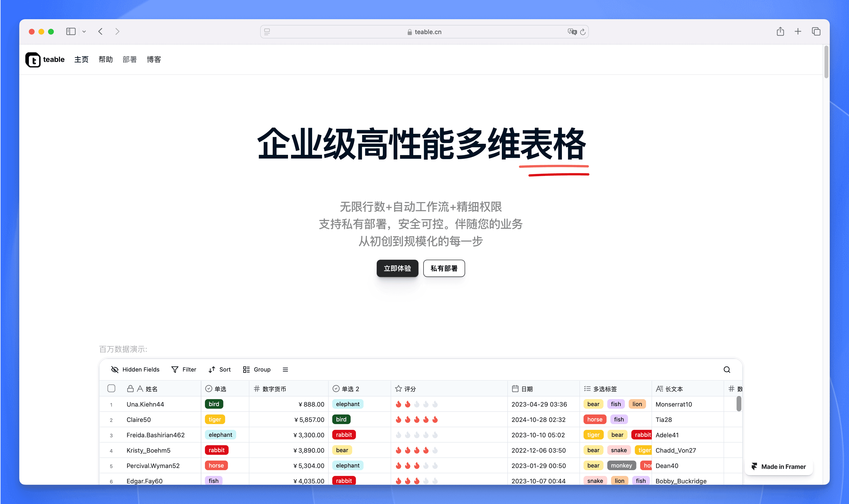Toggle Hidden Fields visibility control
Screen dimensions: 849x504
pyautogui.click(x=135, y=370)
